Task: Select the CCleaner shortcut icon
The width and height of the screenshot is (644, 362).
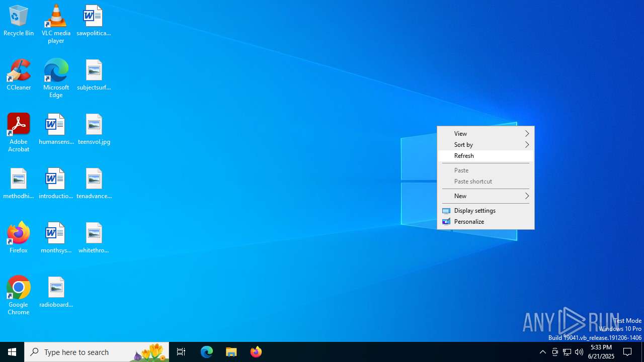Action: tap(19, 75)
